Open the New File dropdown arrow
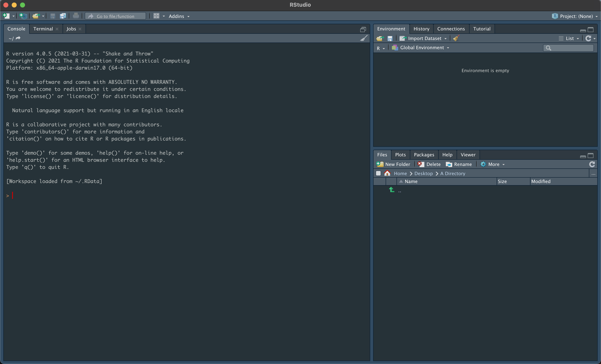Viewport: 601px width, 364px height. tap(13, 16)
